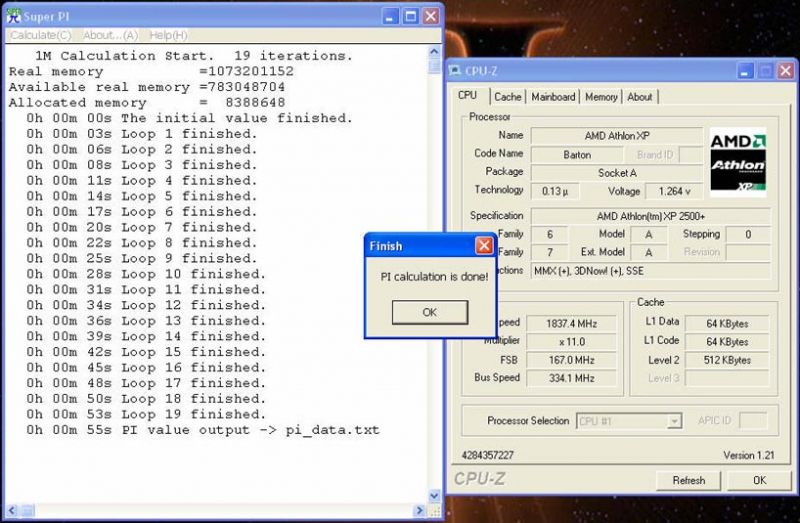Click the AMD Athlon XP logo image
This screenshot has width=800, height=523.
[738, 162]
